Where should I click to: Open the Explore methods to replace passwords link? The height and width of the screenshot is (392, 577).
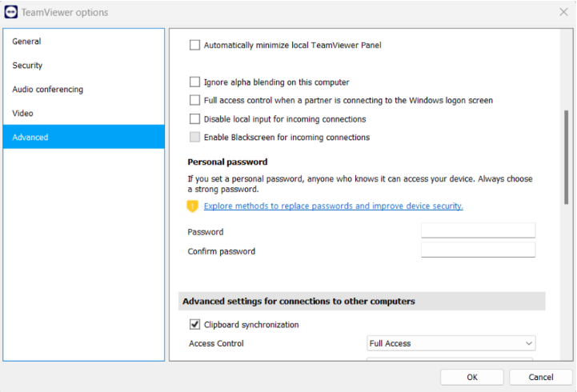[333, 206]
